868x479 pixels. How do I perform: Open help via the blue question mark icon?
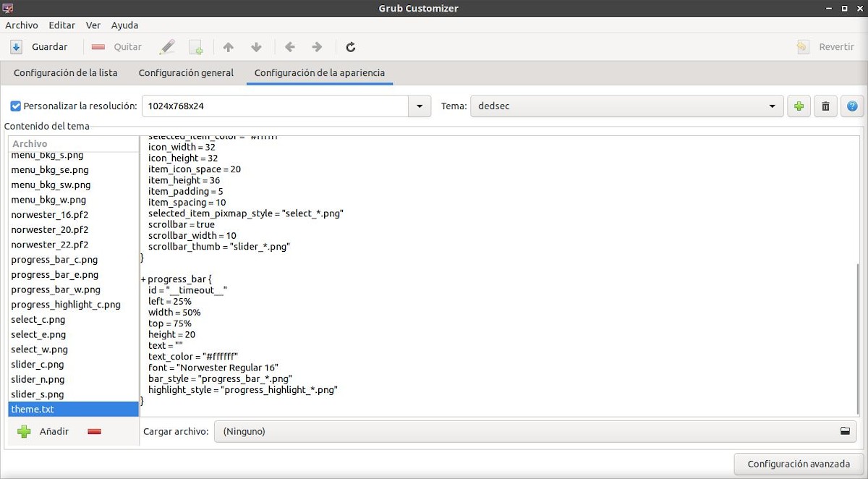click(x=852, y=106)
